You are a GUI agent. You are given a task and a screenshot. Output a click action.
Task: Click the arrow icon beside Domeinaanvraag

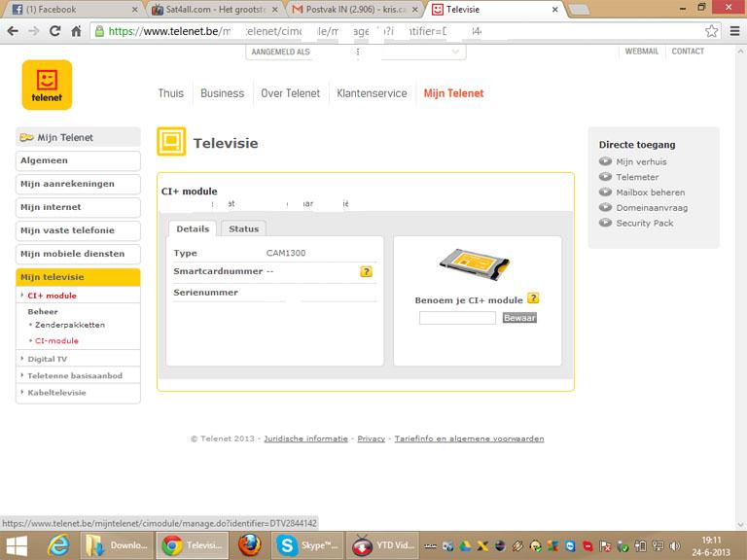click(x=605, y=207)
